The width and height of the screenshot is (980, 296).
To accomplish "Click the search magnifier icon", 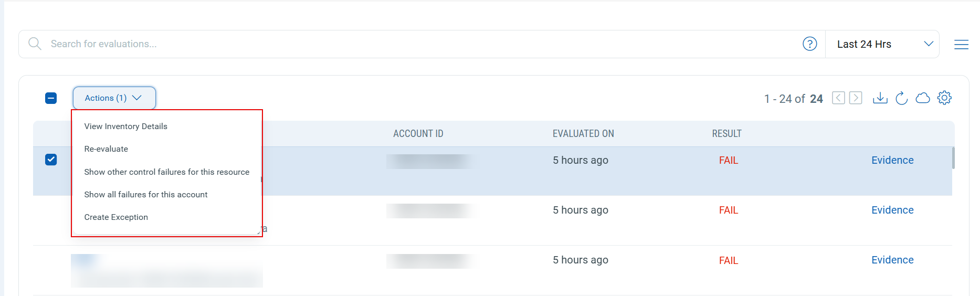I will [x=35, y=44].
